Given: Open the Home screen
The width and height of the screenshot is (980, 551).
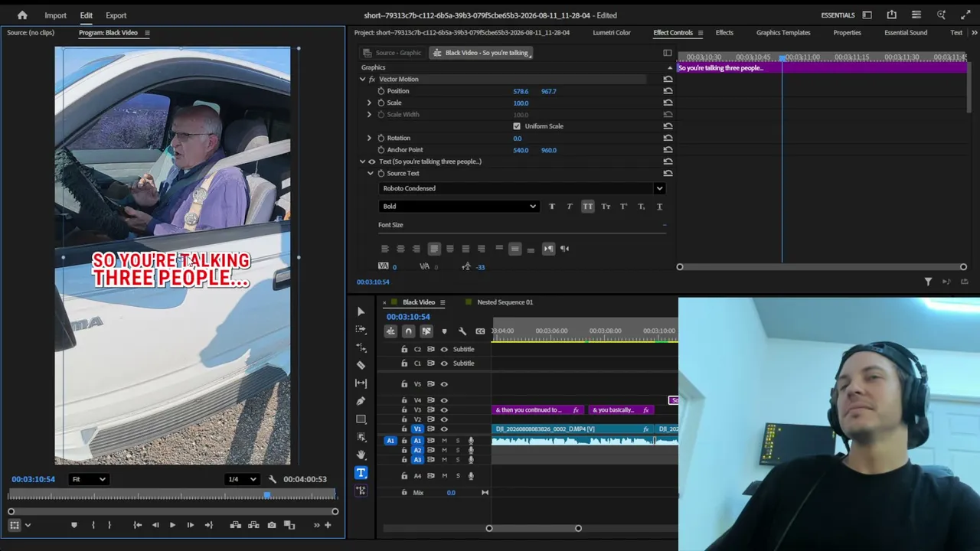Looking at the screenshot, I should point(22,15).
